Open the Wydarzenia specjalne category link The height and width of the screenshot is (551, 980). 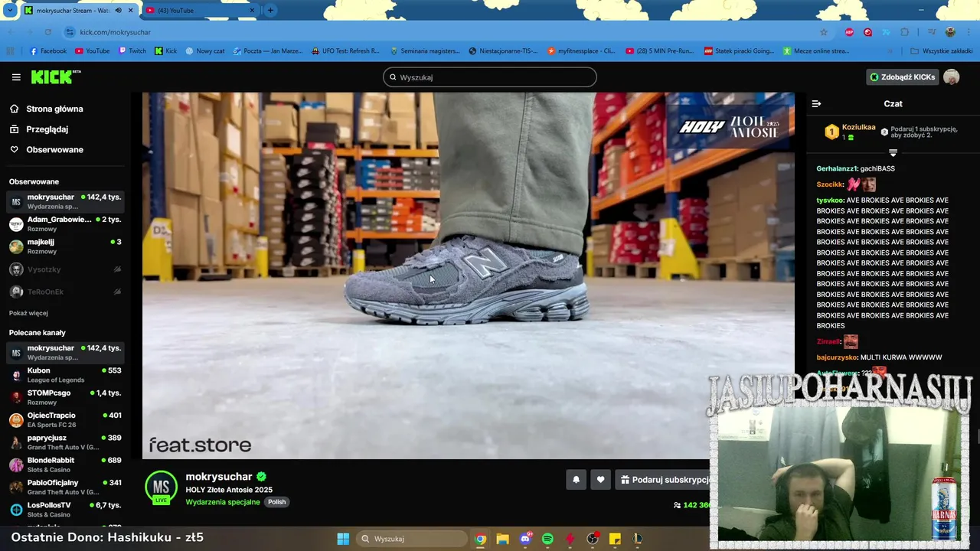coord(223,502)
